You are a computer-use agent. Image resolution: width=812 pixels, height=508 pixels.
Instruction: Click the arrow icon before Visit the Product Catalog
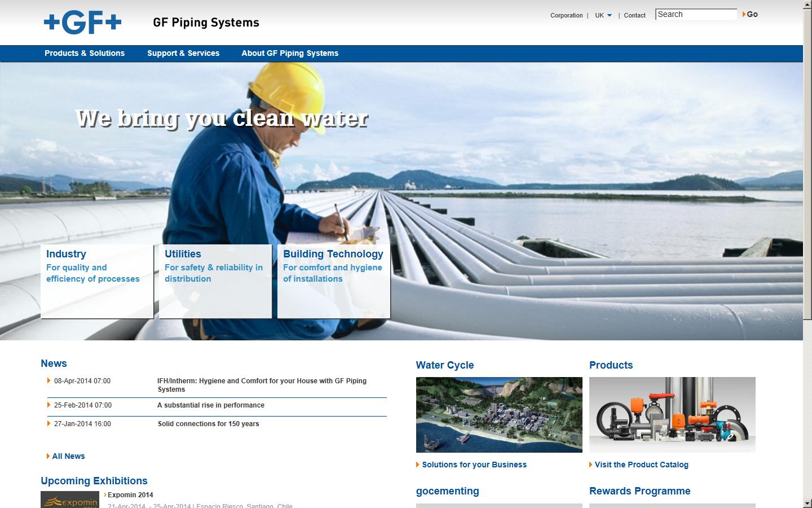[x=592, y=465]
